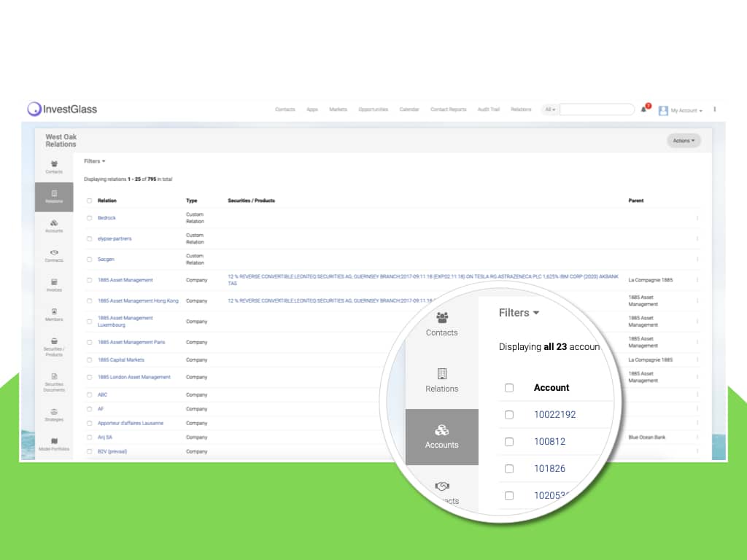Image resolution: width=747 pixels, height=560 pixels.
Task: Open Securities Documents in the left sidebar
Action: pyautogui.click(x=54, y=382)
